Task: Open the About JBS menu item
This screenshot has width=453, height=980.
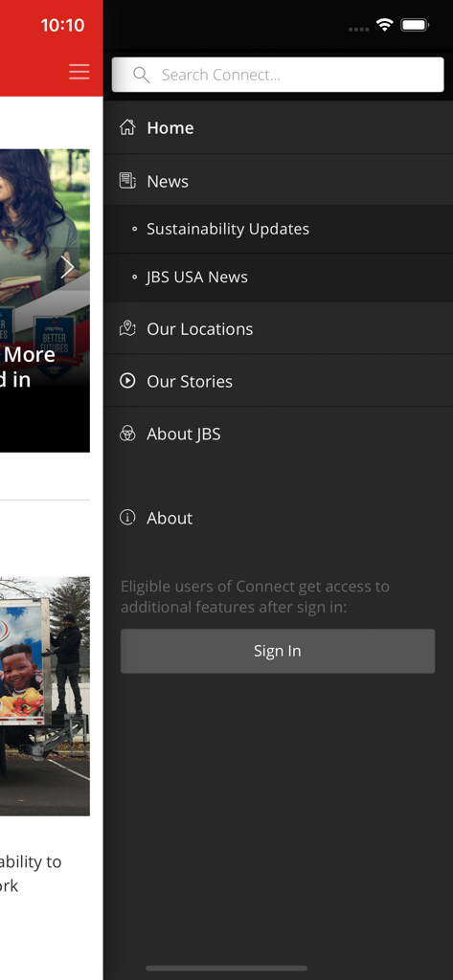Action: point(279,434)
